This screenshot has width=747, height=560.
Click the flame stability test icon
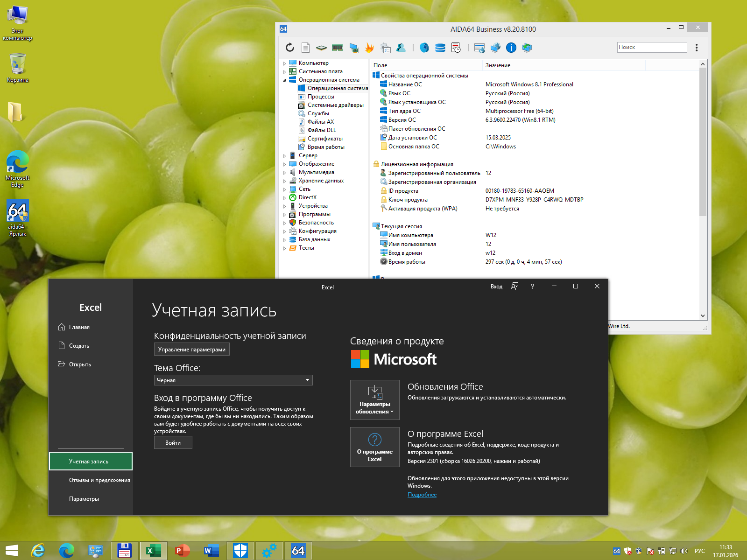point(369,48)
